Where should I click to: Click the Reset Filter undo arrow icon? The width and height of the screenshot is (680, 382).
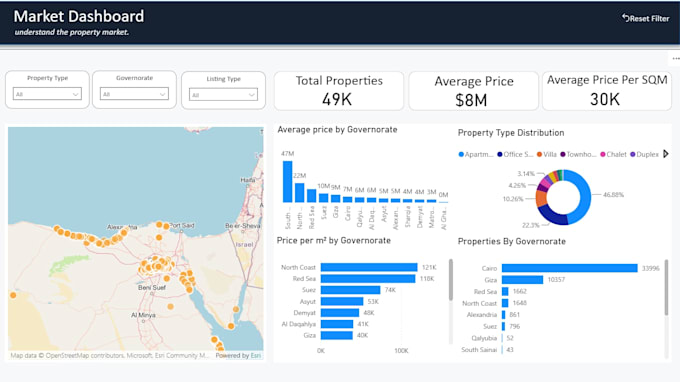click(625, 18)
